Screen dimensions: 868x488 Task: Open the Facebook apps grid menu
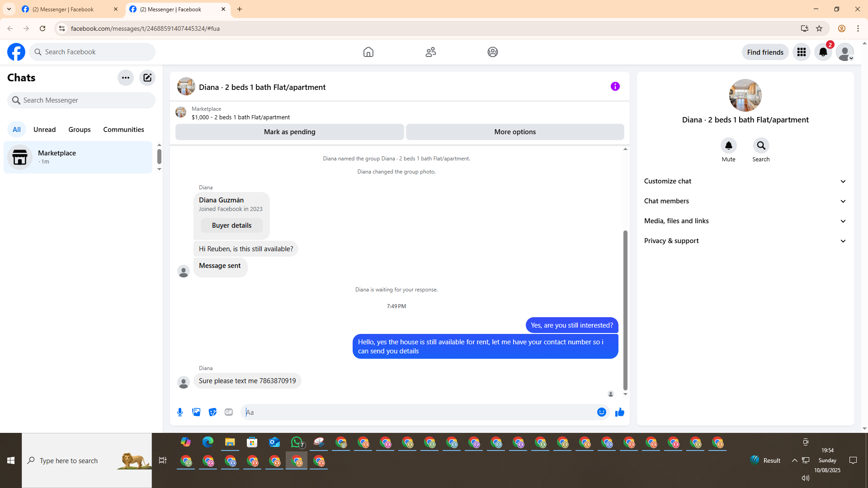click(801, 52)
